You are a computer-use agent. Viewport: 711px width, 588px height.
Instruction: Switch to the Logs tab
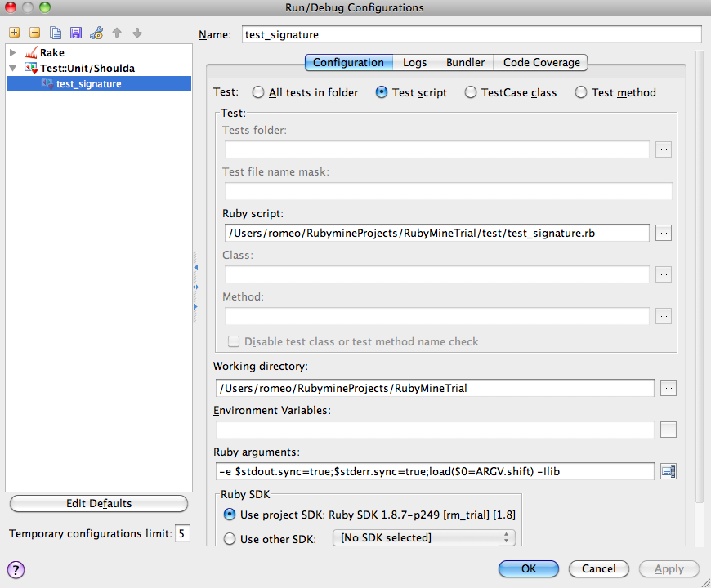point(414,63)
